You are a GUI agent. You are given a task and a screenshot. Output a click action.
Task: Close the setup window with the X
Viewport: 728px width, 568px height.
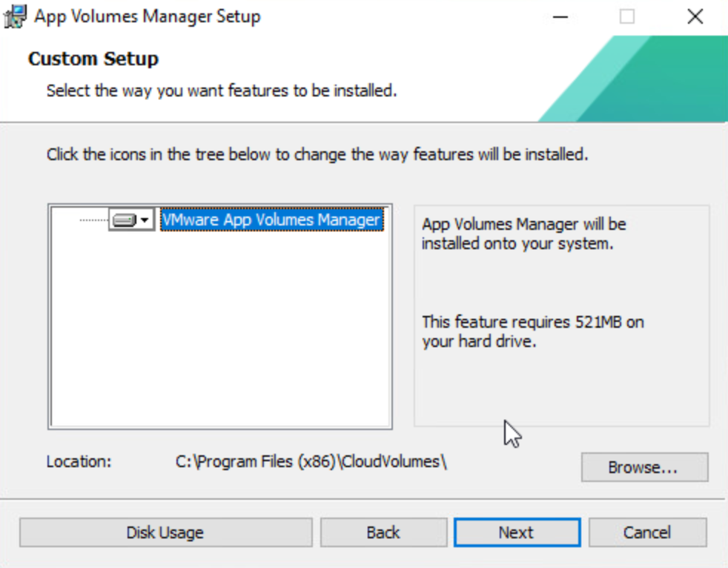click(695, 16)
